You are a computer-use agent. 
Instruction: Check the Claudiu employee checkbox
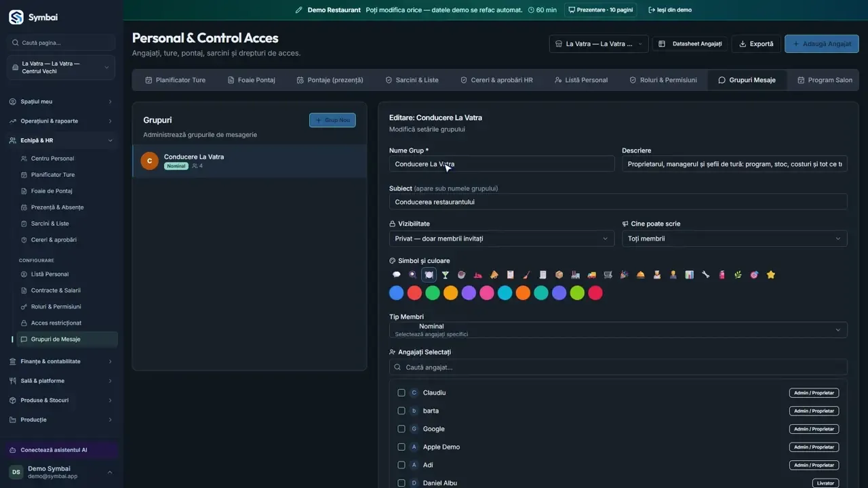(x=401, y=392)
